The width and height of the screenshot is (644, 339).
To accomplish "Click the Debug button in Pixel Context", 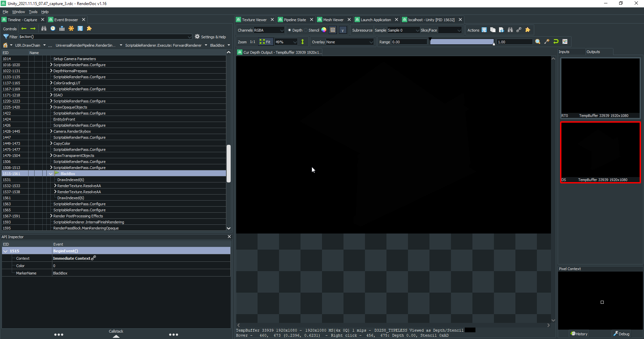I will click(x=621, y=334).
